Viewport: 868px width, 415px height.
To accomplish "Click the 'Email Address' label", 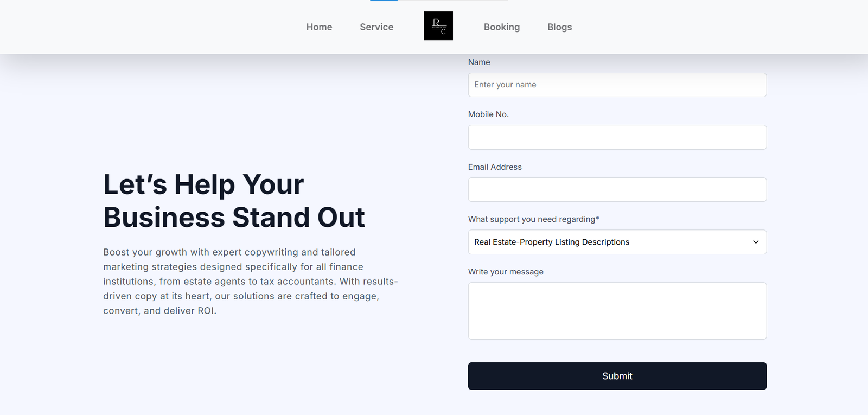I will point(495,167).
